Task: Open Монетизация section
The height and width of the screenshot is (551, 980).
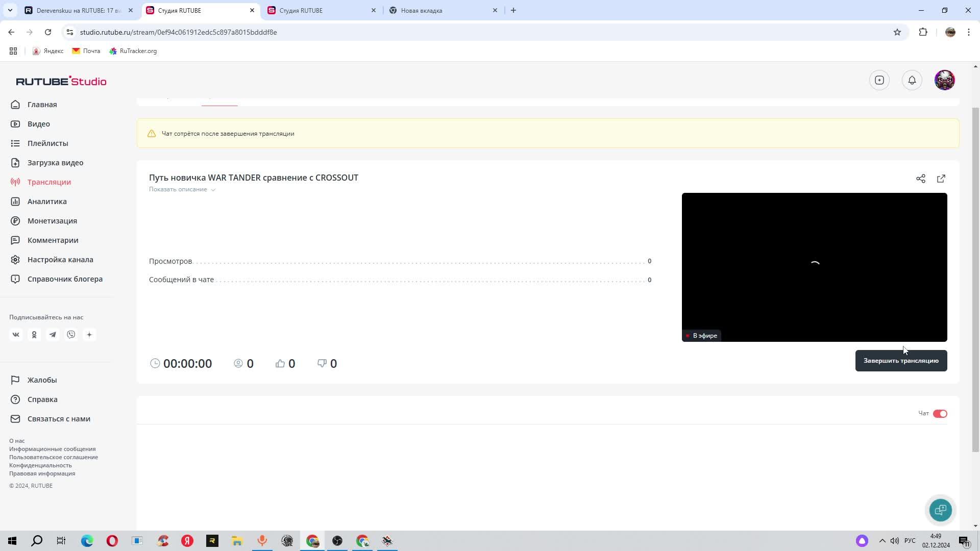Action: click(52, 221)
